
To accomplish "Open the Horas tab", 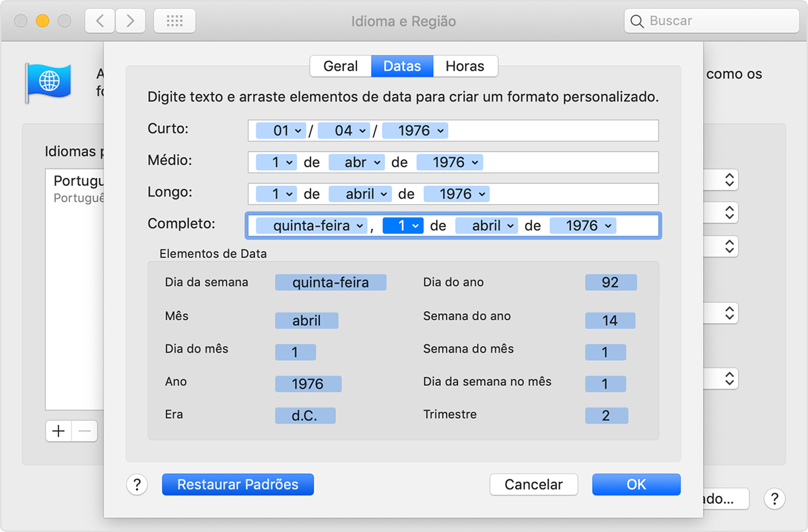I will [465, 66].
